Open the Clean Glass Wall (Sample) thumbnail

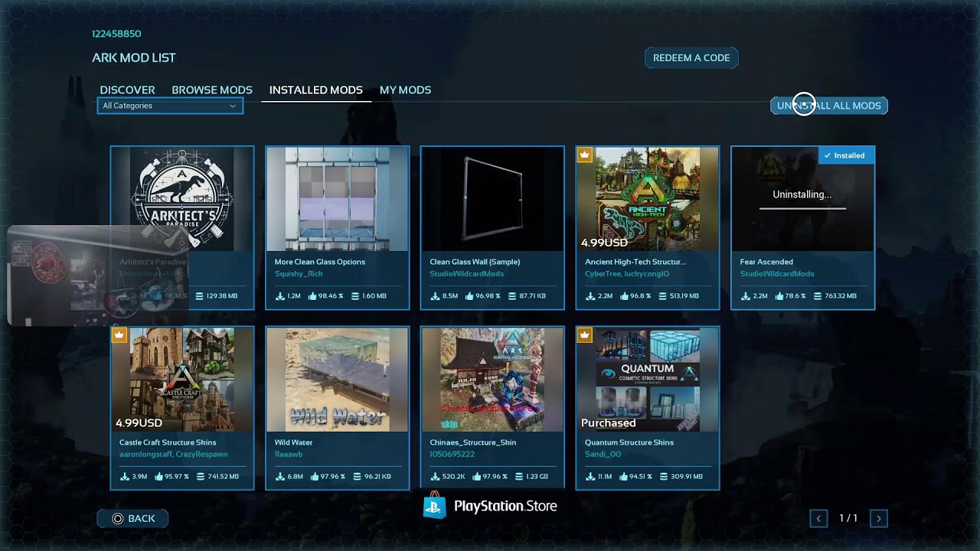[x=492, y=199]
